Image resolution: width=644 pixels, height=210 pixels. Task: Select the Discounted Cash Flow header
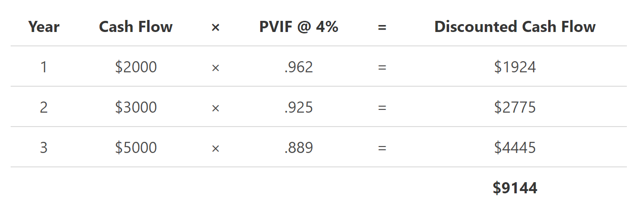(x=515, y=27)
